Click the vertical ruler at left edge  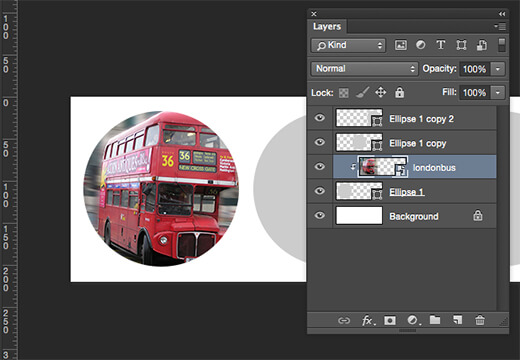pyautogui.click(x=9, y=180)
